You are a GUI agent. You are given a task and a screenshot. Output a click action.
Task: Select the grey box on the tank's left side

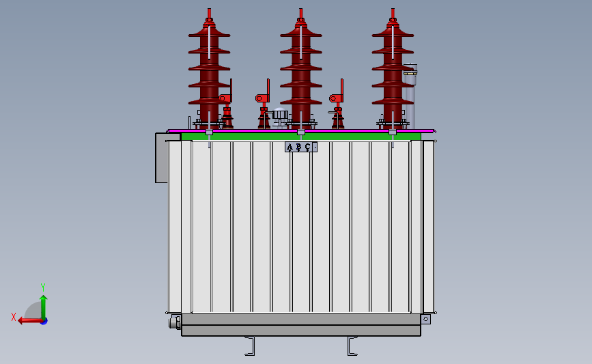click(162, 158)
